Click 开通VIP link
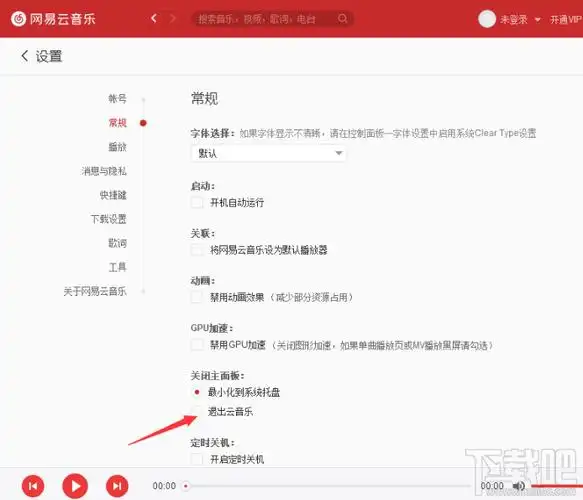The width and height of the screenshot is (583, 500). (566, 19)
